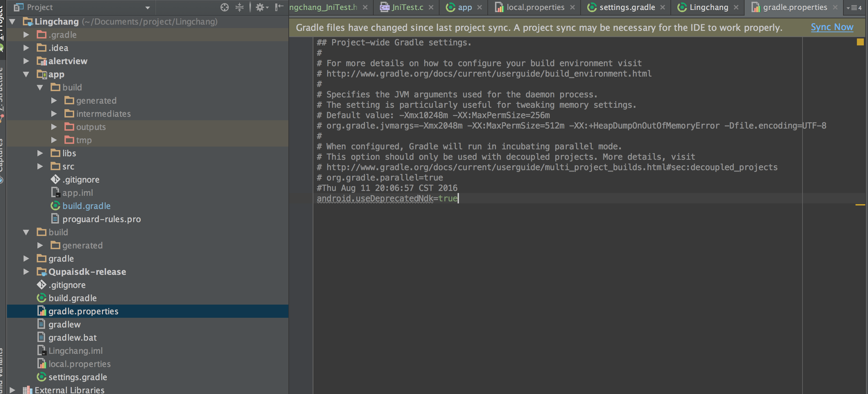This screenshot has height=394, width=868.
Task: Close the settings.gradle tab
Action: pyautogui.click(x=662, y=7)
